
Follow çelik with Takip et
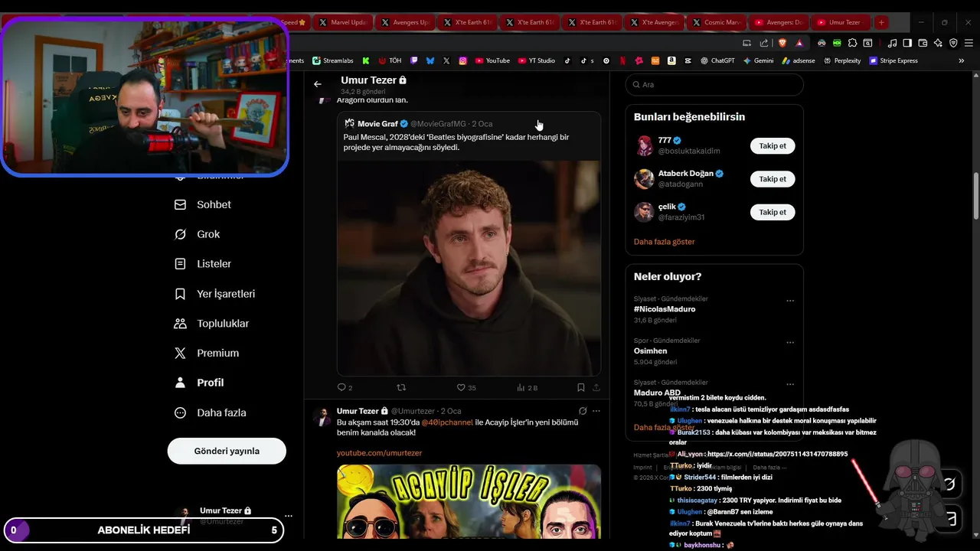(773, 212)
